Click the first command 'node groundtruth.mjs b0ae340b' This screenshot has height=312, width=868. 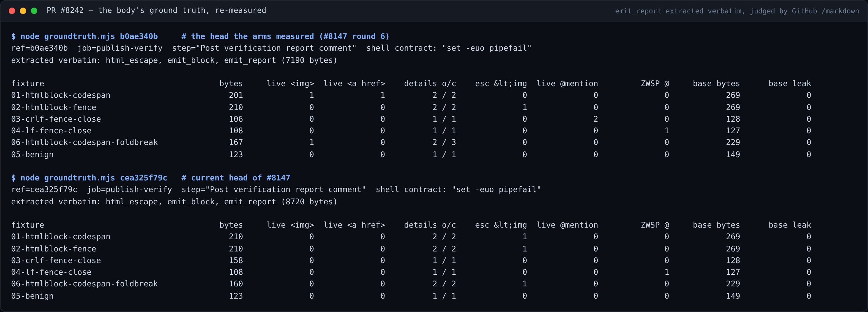[x=89, y=36]
